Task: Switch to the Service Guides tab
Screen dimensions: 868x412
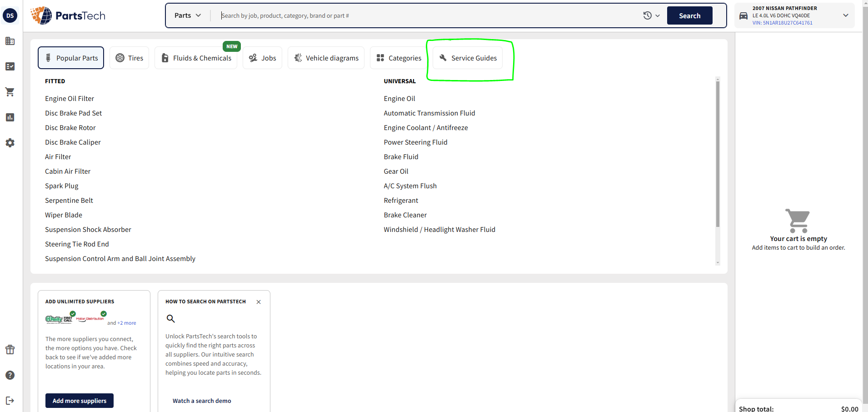Action: pos(468,58)
